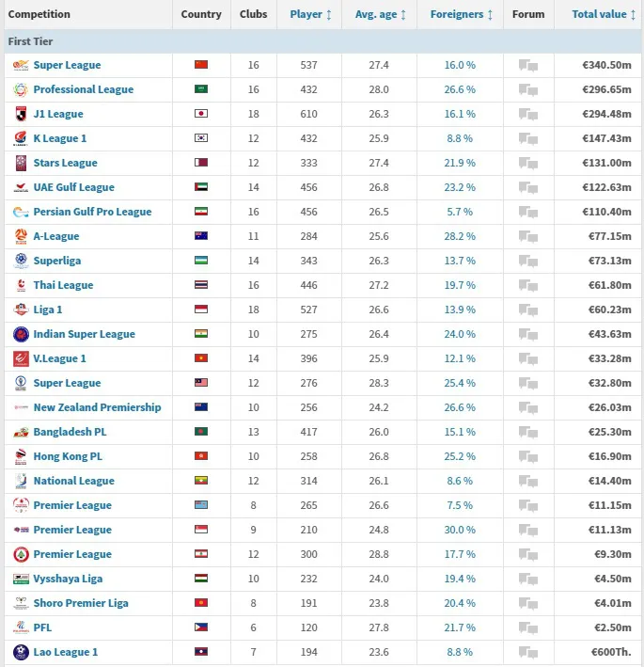This screenshot has height=667, width=644.
Task: Click the Japan flag icon in the J1 League row
Action: [201, 114]
